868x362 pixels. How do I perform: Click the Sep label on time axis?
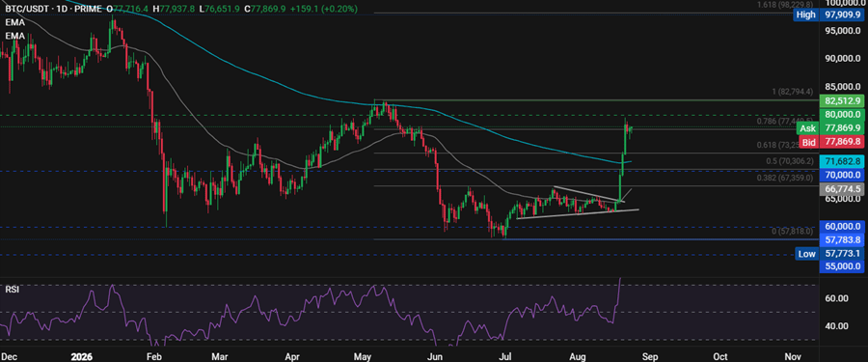point(650,356)
